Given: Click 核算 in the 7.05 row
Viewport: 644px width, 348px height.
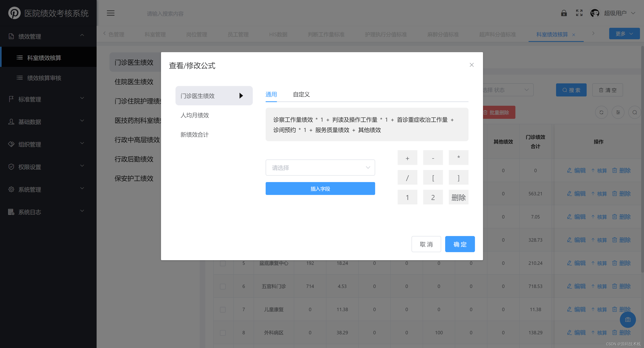Looking at the screenshot, I should point(599,217).
